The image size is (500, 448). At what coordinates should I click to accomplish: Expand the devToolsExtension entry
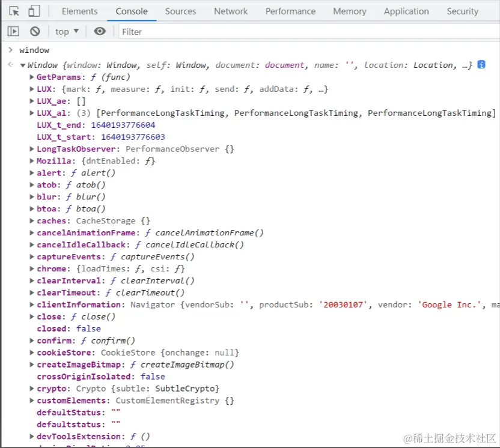pos(32,437)
